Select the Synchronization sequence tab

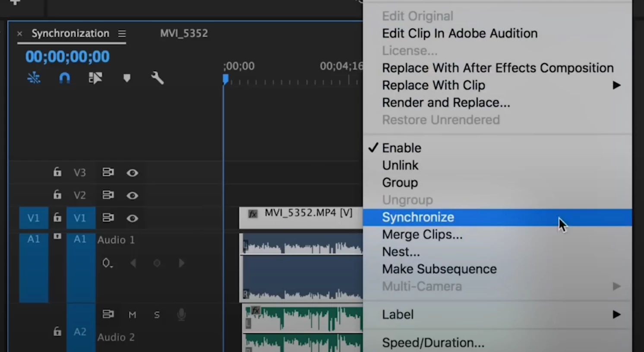(x=70, y=33)
